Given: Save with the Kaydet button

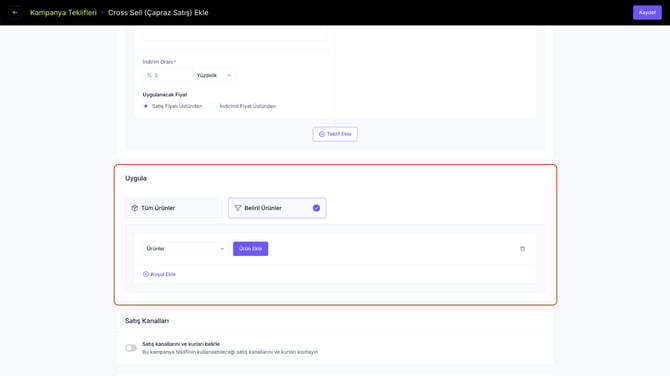Looking at the screenshot, I should 647,12.
